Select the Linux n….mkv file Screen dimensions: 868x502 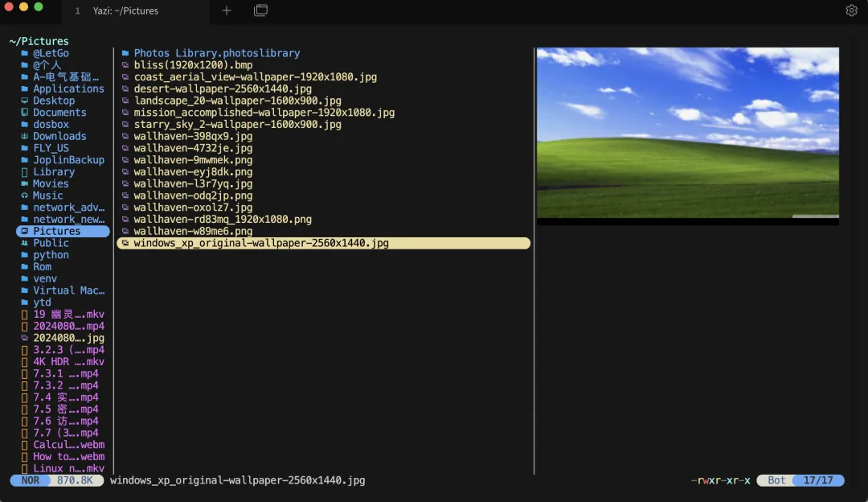coord(68,469)
